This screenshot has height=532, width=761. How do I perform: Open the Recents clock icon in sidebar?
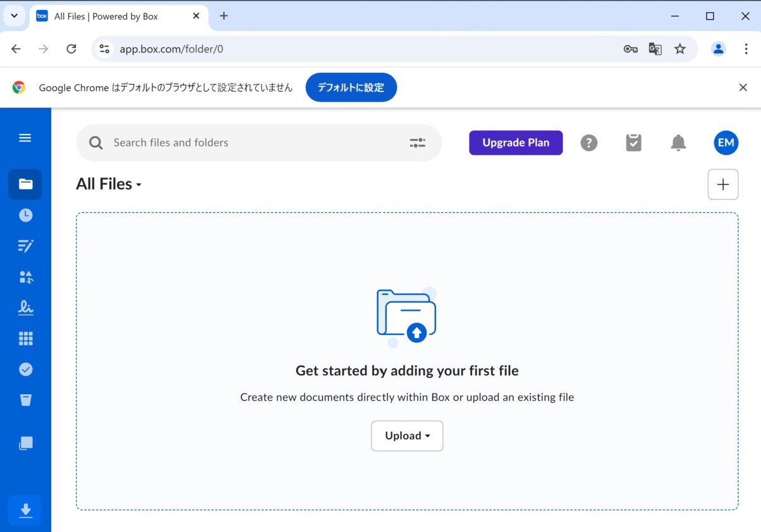[25, 215]
